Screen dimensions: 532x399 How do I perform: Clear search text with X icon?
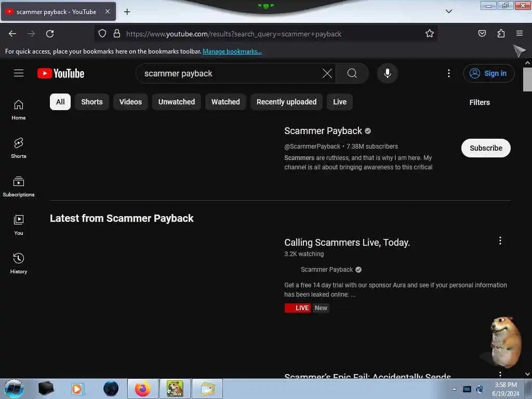click(x=327, y=73)
